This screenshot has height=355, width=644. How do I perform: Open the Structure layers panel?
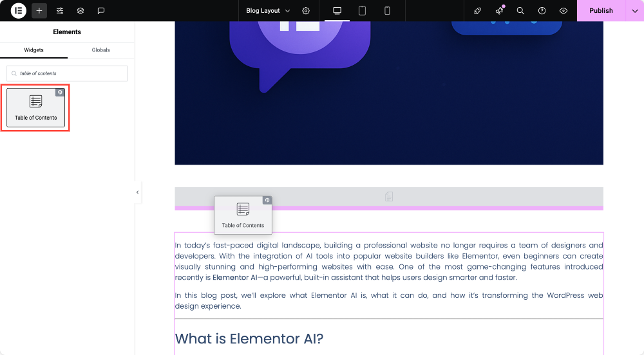pyautogui.click(x=80, y=11)
